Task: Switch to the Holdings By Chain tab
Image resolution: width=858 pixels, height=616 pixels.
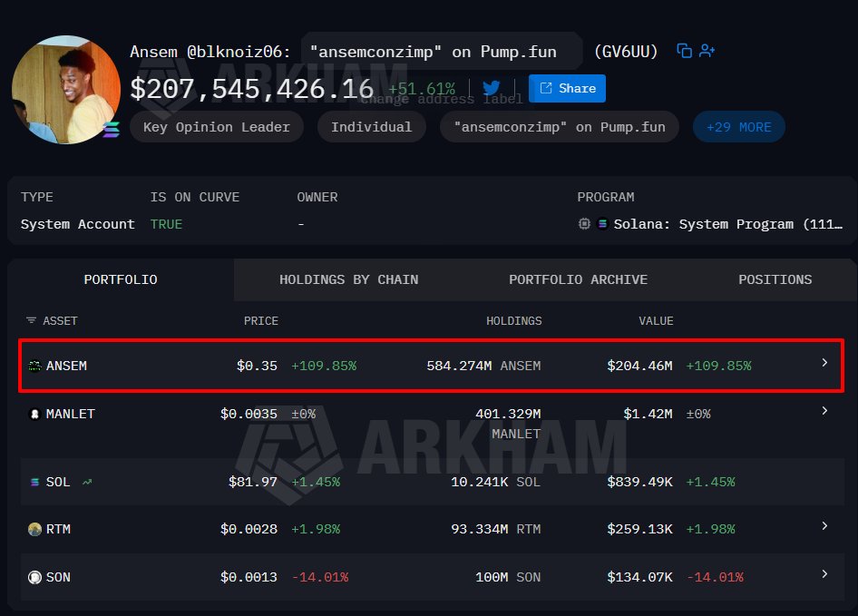Action: click(x=348, y=279)
